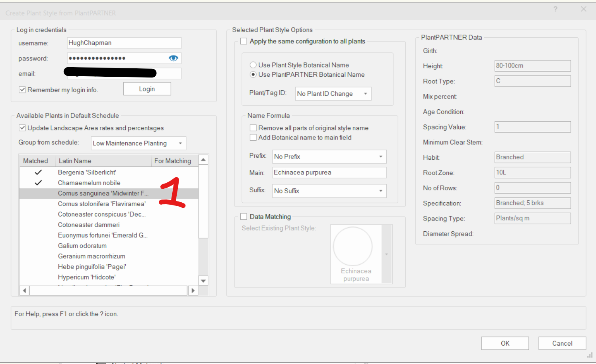Confirm with the OK button
The width and height of the screenshot is (596, 364).
[504, 343]
